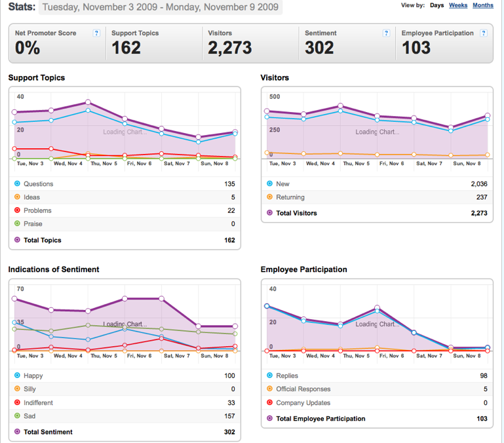Click the purple Total Visitors legend marker
504x443 pixels.
coord(269,212)
